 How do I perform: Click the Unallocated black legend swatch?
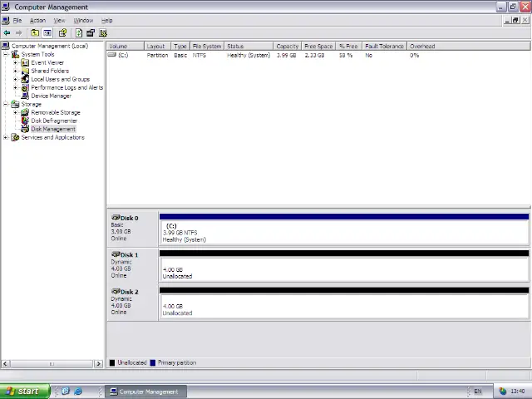(112, 362)
